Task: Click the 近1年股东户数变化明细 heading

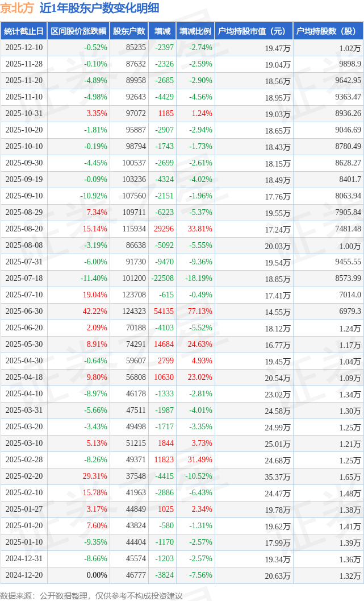Action: pyautogui.click(x=99, y=8)
